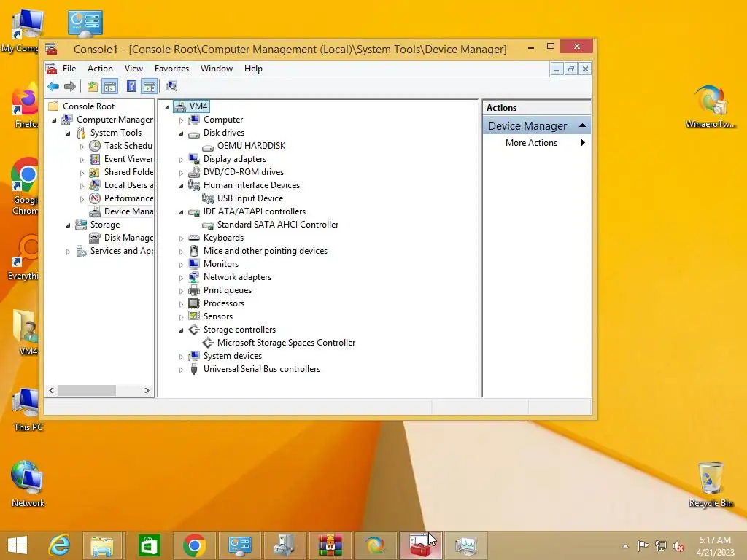Click the up one level folder icon
747x560 pixels.
93,86
